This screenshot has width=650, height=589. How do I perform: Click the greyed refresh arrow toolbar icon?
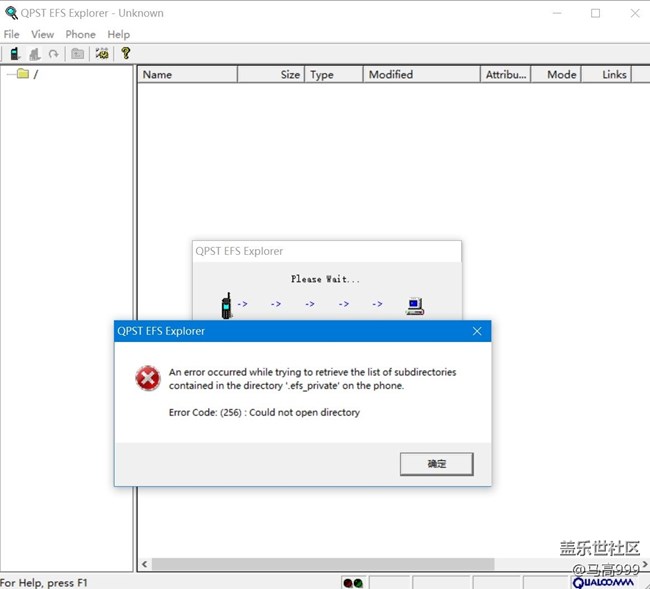[x=53, y=54]
